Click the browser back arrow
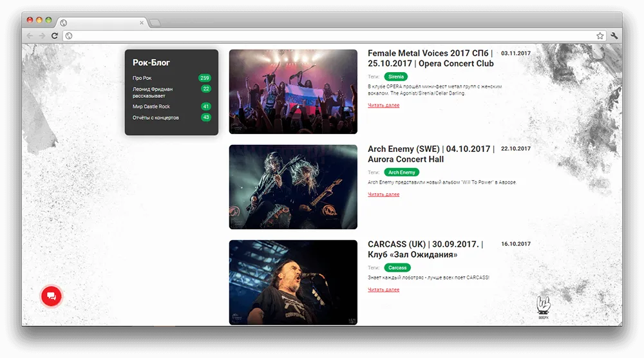Screen dimensions: 644x358 pyautogui.click(x=30, y=36)
